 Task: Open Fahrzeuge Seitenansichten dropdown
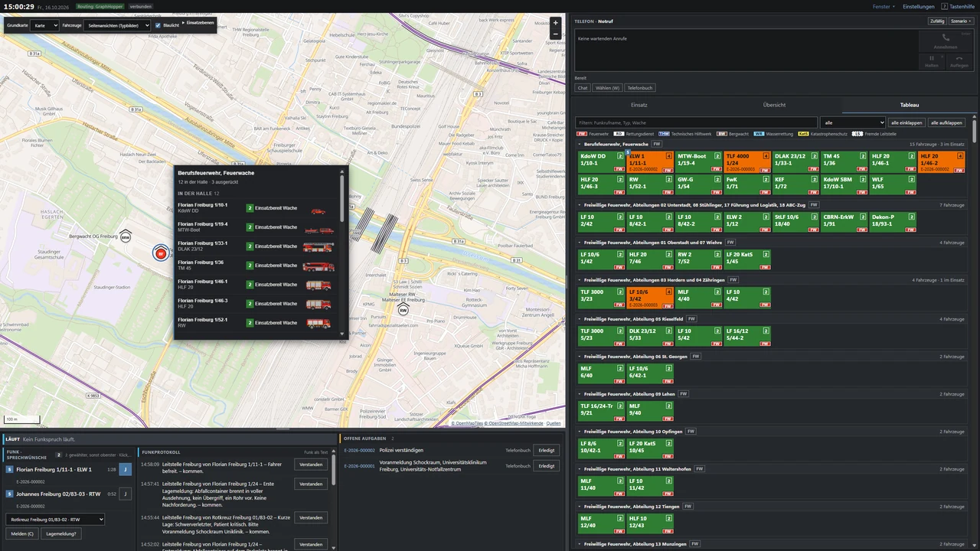[117, 25]
